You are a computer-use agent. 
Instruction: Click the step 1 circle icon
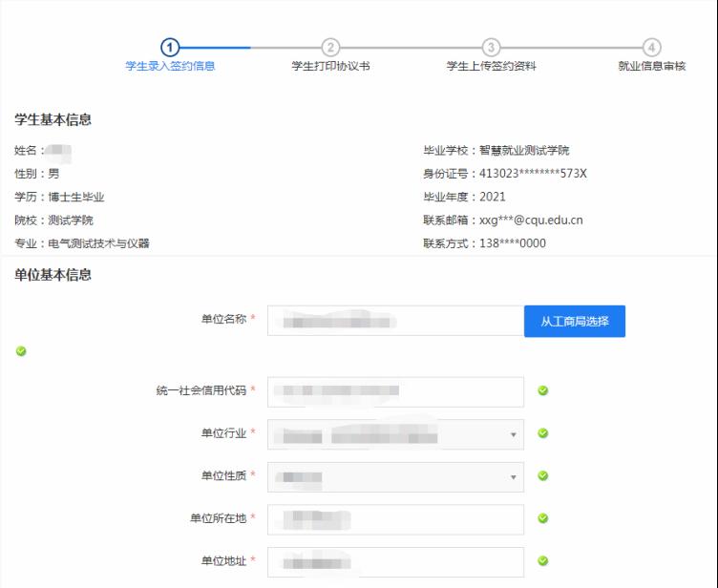170,47
